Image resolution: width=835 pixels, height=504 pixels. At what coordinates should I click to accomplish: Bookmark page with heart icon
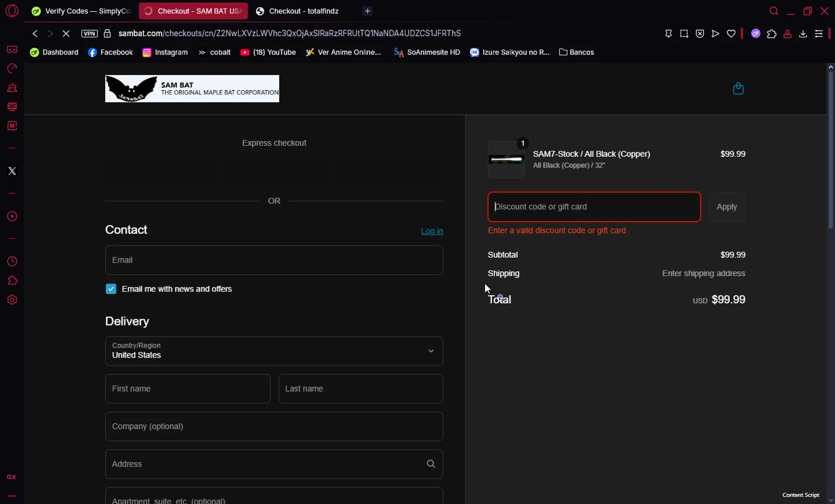point(731,34)
